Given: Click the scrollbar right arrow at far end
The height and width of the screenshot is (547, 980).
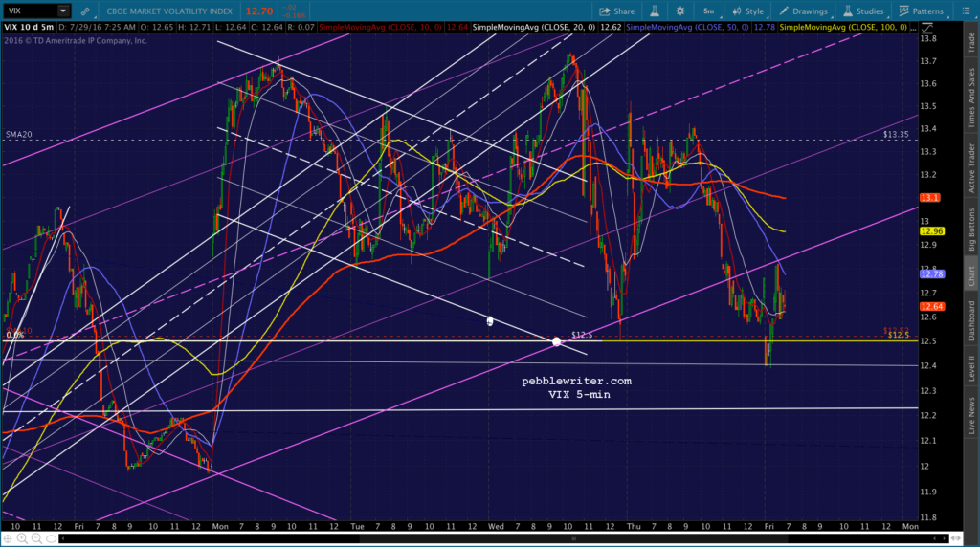Looking at the screenshot, I should [x=945, y=538].
